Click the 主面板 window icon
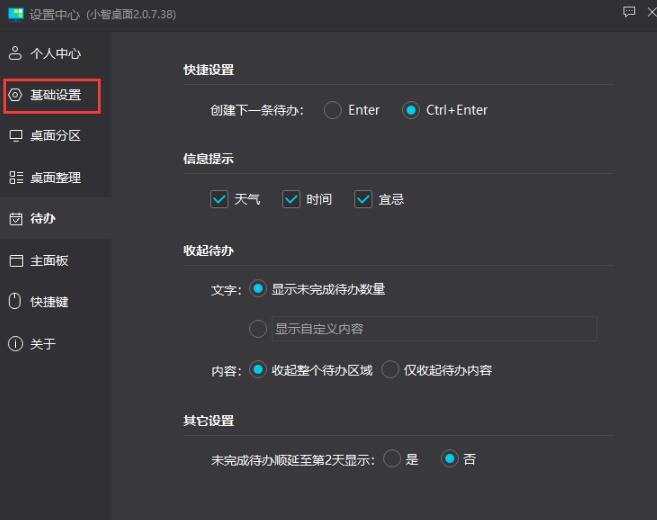 (16, 260)
